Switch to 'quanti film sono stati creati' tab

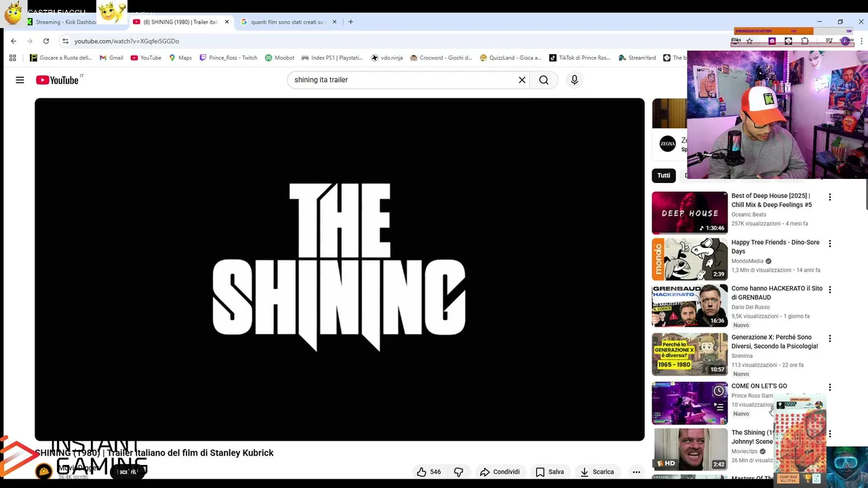pos(288,22)
